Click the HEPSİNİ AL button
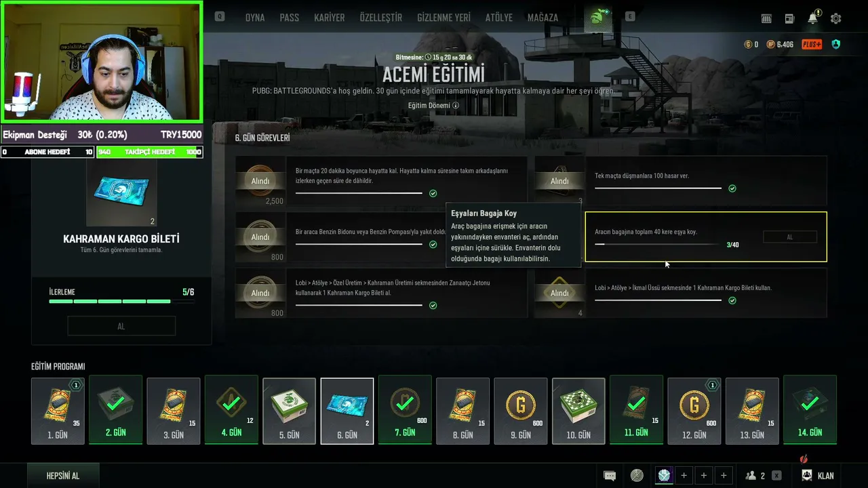 pos(63,476)
